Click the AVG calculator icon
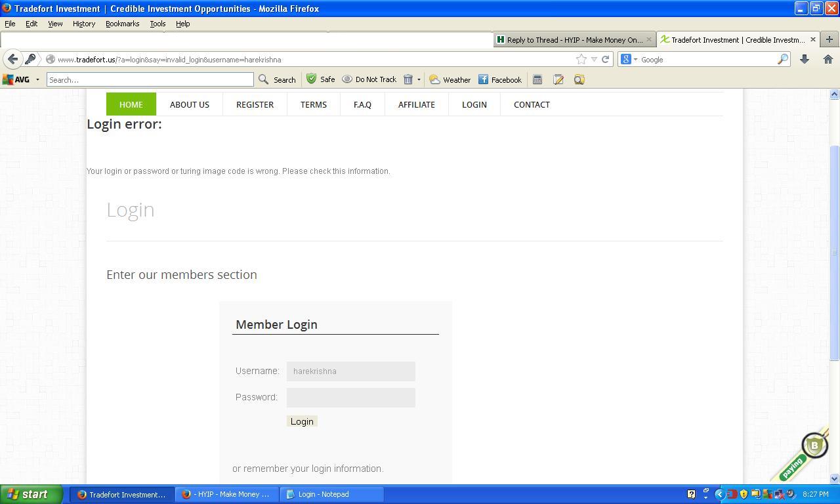This screenshot has width=840, height=504. click(537, 79)
